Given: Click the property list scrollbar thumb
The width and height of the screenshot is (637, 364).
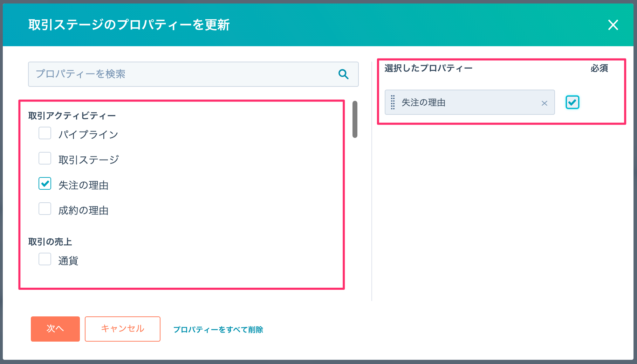Looking at the screenshot, I should pyautogui.click(x=355, y=119).
